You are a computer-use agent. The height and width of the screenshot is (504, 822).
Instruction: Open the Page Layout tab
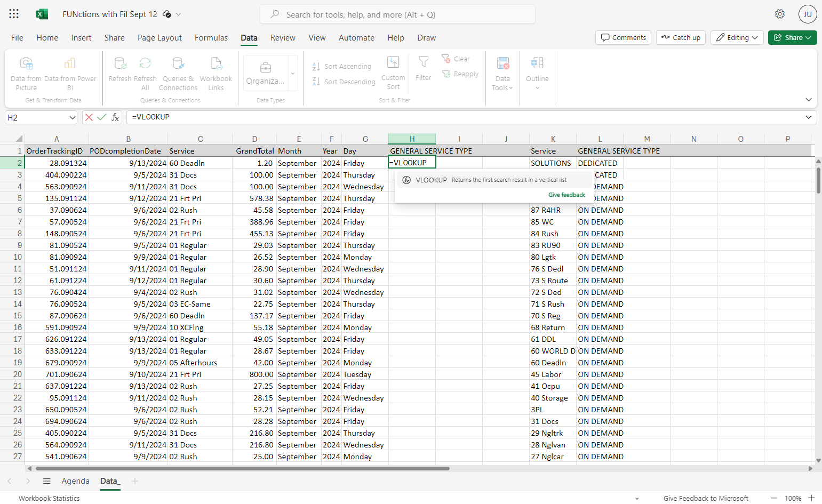159,38
